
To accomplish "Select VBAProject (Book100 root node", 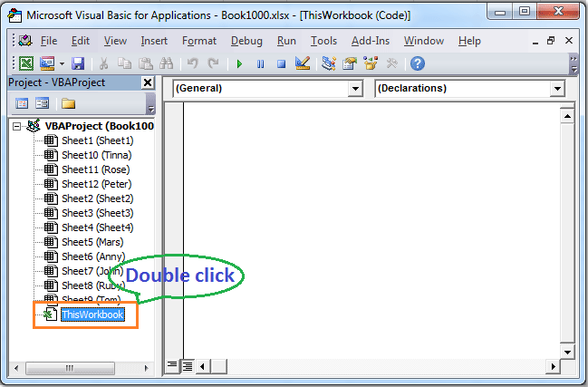I will pyautogui.click(x=100, y=126).
